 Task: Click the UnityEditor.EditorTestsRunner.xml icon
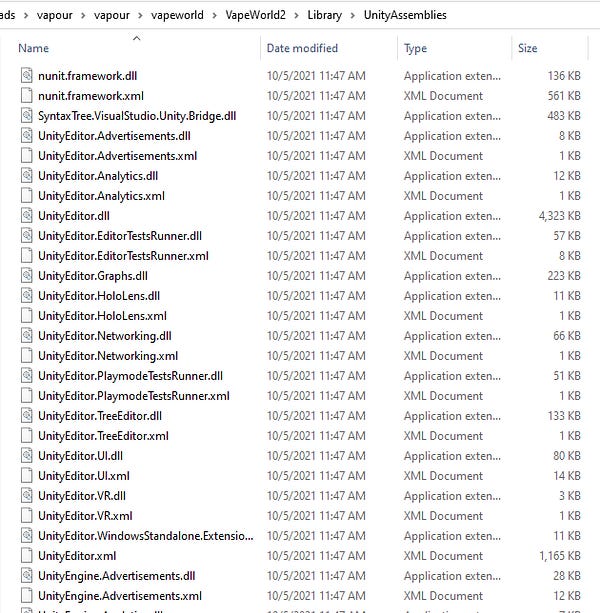pyautogui.click(x=27, y=255)
